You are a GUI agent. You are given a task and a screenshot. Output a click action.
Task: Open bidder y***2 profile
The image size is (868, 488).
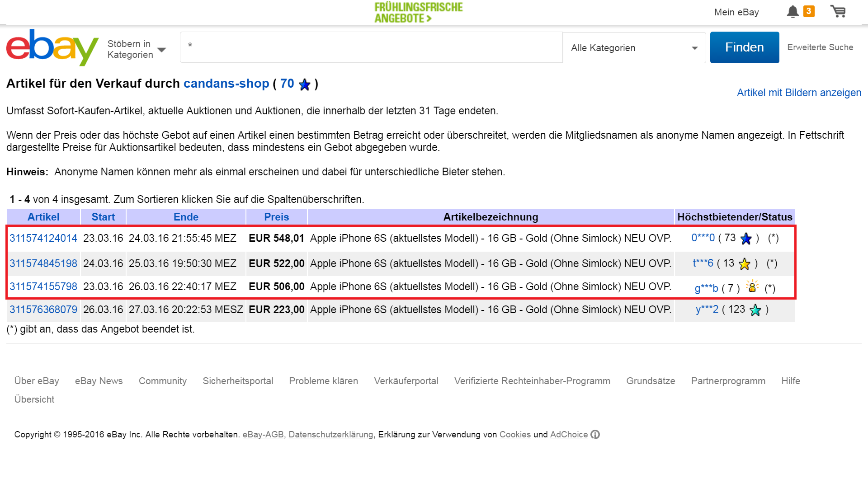[707, 309]
